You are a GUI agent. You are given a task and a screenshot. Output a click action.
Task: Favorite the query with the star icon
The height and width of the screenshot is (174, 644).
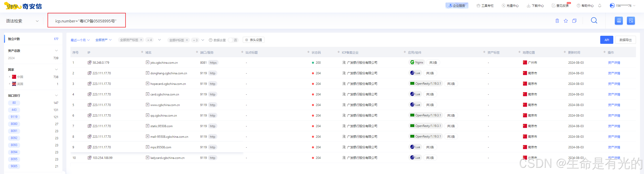point(566,21)
